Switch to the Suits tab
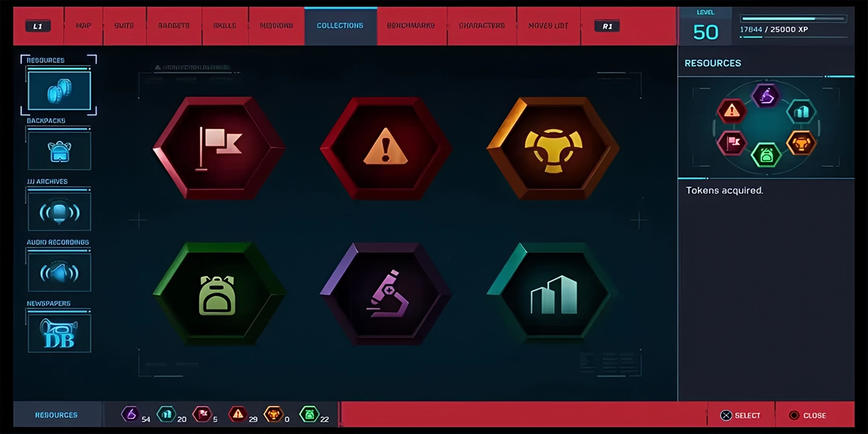This screenshot has width=868, height=434. point(124,25)
